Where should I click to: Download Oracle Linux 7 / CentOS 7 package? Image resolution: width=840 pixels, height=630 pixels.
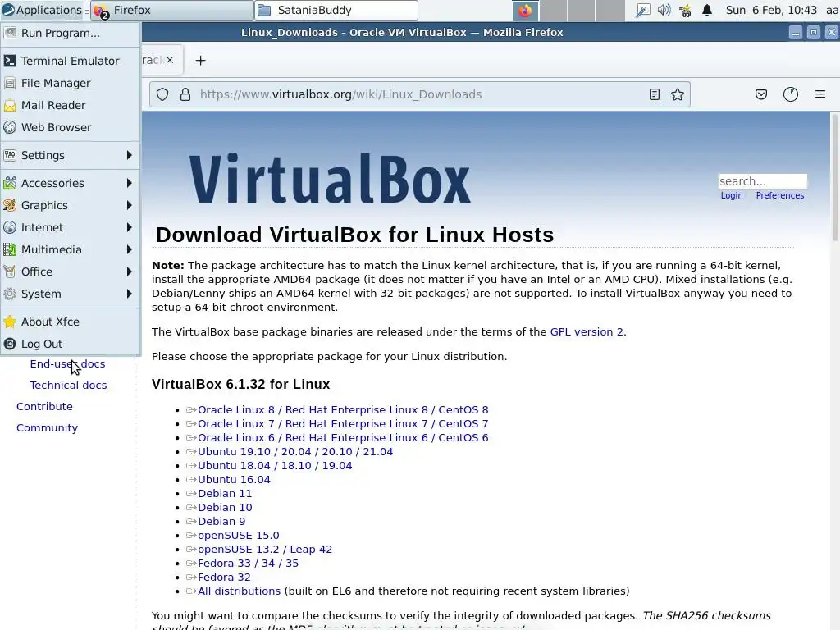click(343, 424)
